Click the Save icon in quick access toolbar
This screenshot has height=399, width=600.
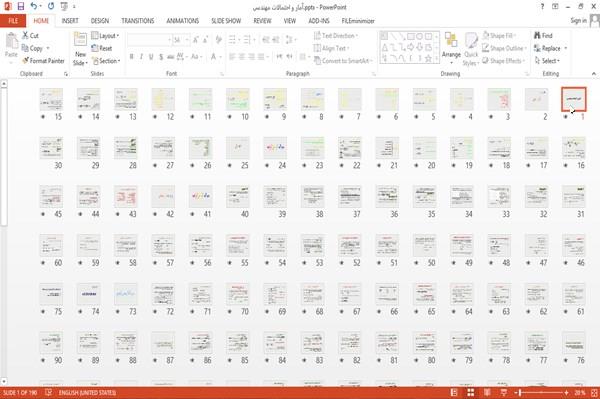pyautogui.click(x=21, y=7)
